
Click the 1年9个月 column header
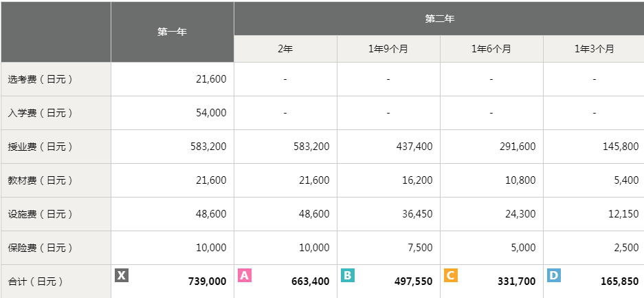(x=388, y=49)
